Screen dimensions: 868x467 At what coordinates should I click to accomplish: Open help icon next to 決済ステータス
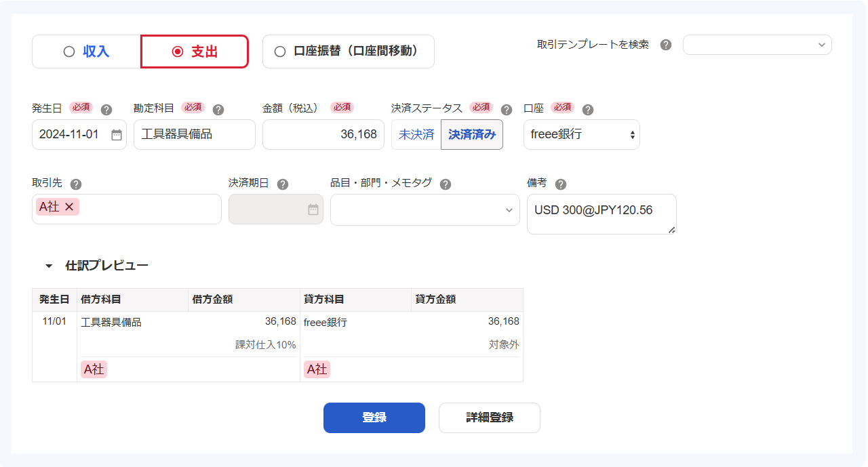tap(506, 110)
